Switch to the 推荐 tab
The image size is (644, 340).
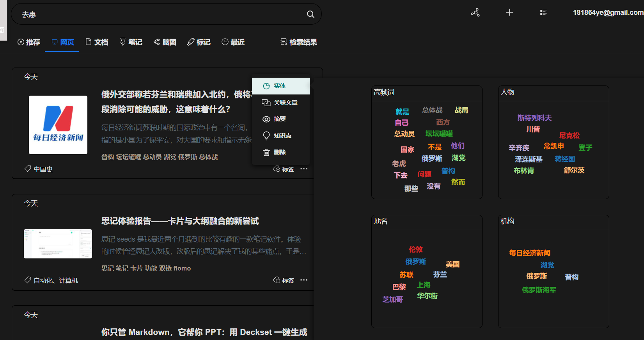pyautogui.click(x=29, y=42)
